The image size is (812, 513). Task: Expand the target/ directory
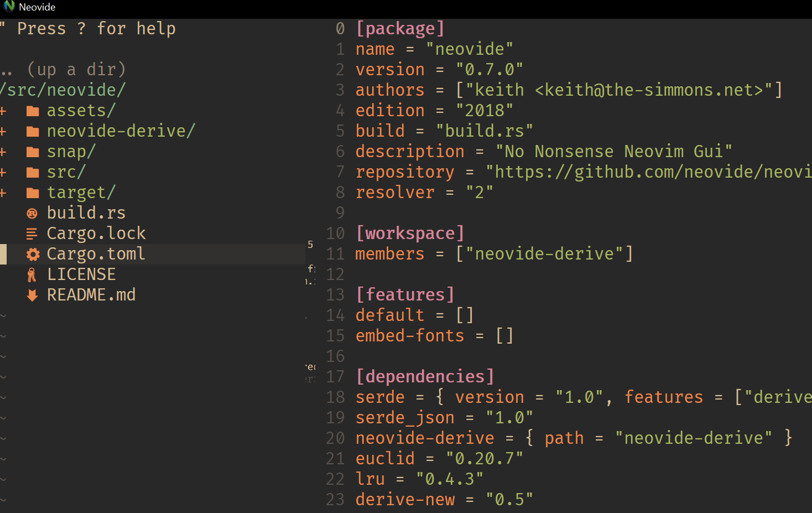tap(3, 192)
